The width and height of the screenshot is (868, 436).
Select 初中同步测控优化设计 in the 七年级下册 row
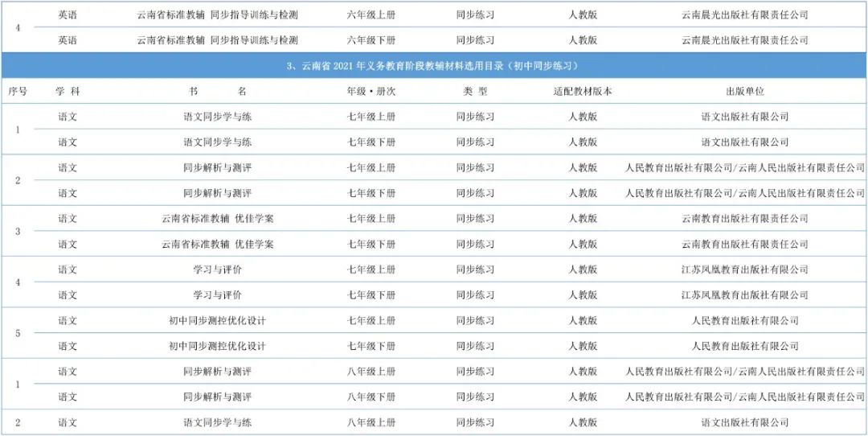point(218,346)
